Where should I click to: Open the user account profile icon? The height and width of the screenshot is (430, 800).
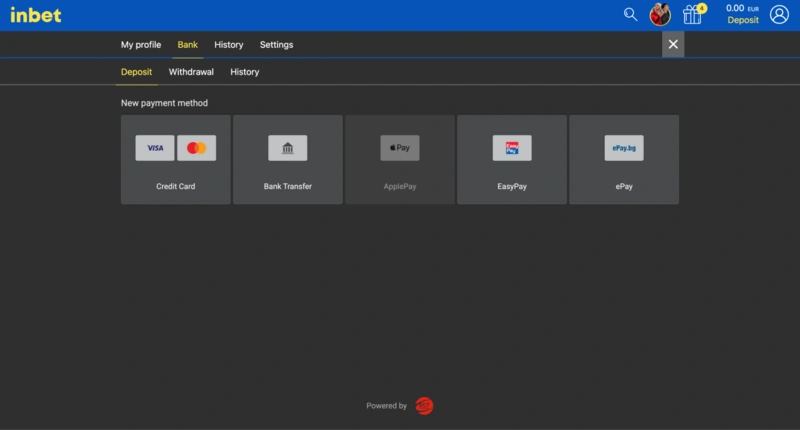click(x=779, y=14)
